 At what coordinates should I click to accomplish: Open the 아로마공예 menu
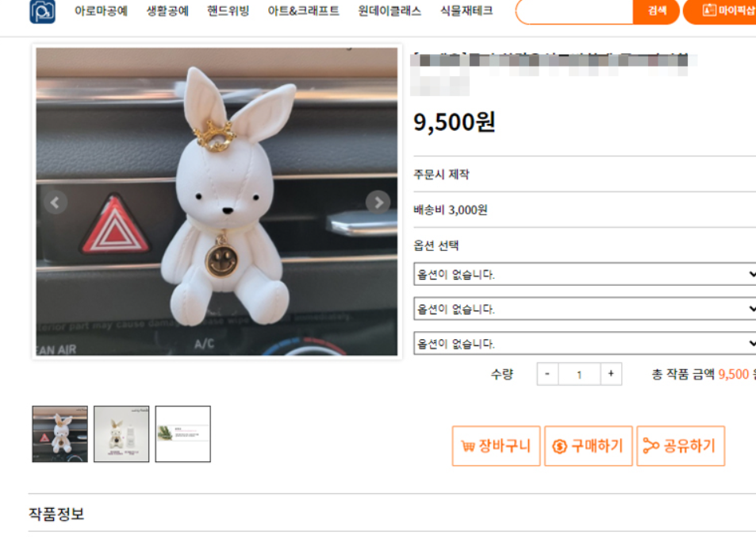(x=101, y=10)
